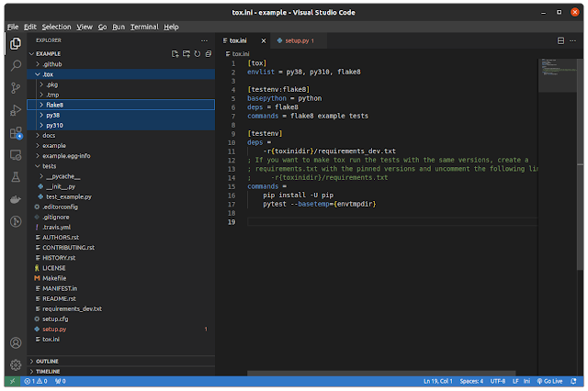
Task: Open the Search view icon
Action: (x=16, y=66)
